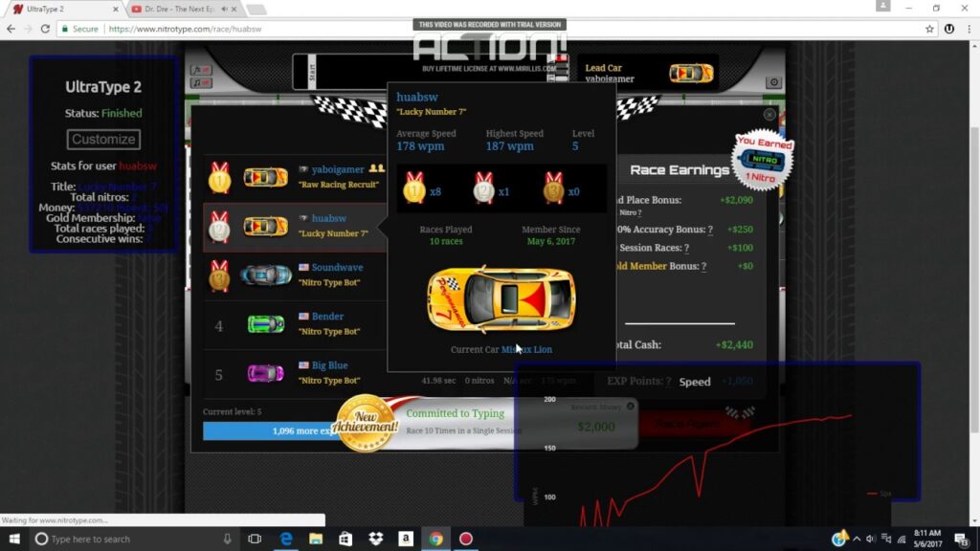The width and height of the screenshot is (980, 551).
Task: Click the silver medal count in profile popup
Action: coord(491,188)
